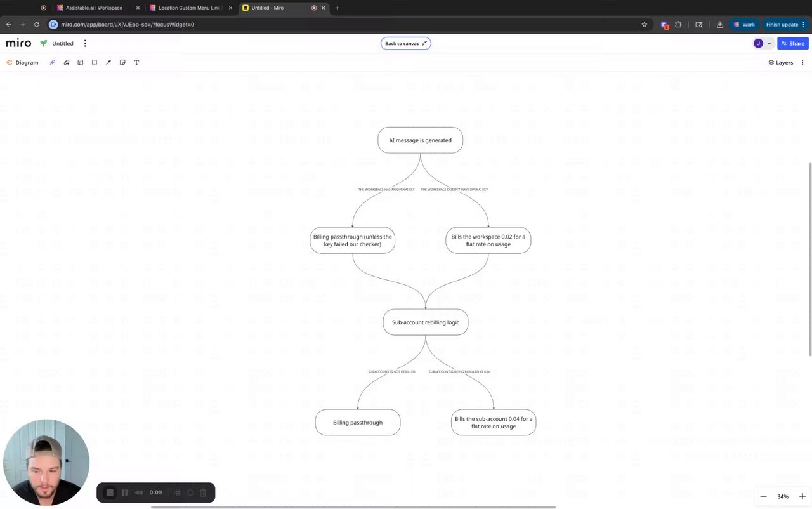The height and width of the screenshot is (509, 812).
Task: Click 'THE WORKSPACE HAS AN OPENAI KEY' label
Action: [x=386, y=190]
